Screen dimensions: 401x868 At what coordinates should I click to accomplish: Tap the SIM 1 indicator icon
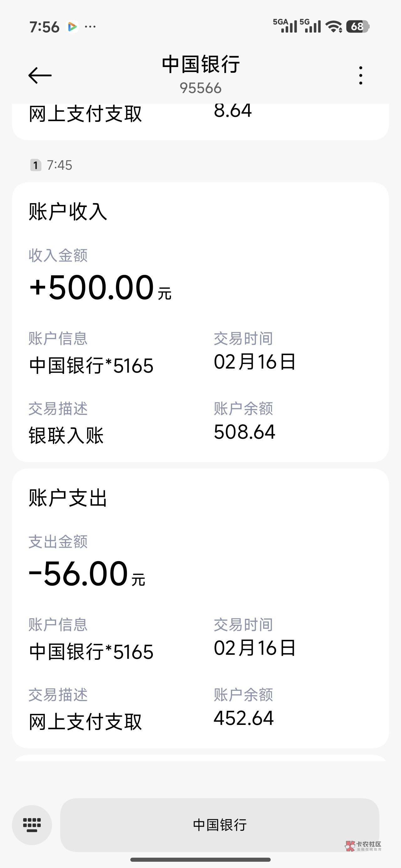point(35,165)
